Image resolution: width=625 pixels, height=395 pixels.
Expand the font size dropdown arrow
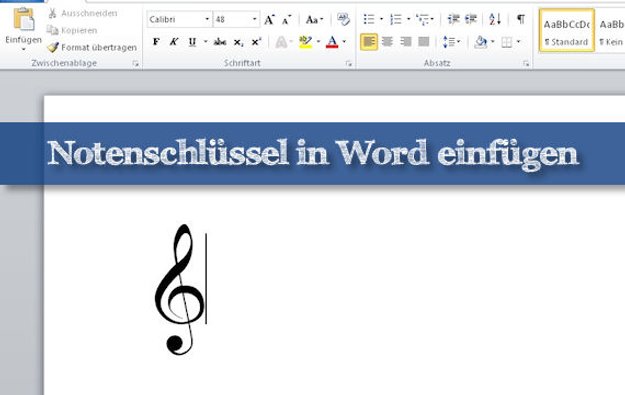[254, 19]
